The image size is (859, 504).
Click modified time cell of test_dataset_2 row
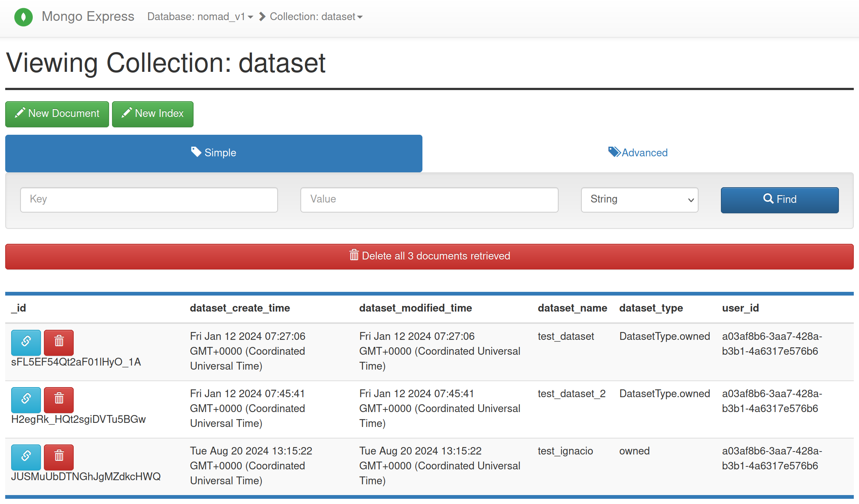[x=440, y=409]
